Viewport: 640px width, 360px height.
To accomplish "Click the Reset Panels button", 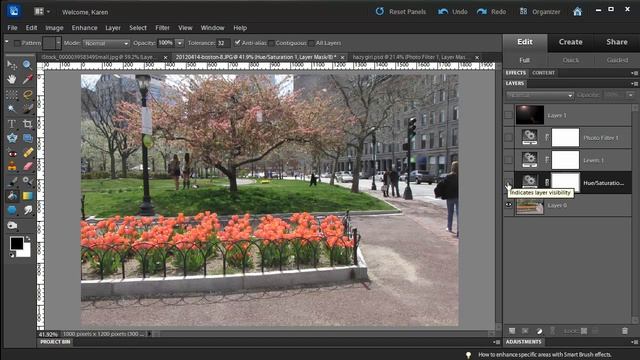I will point(401,11).
